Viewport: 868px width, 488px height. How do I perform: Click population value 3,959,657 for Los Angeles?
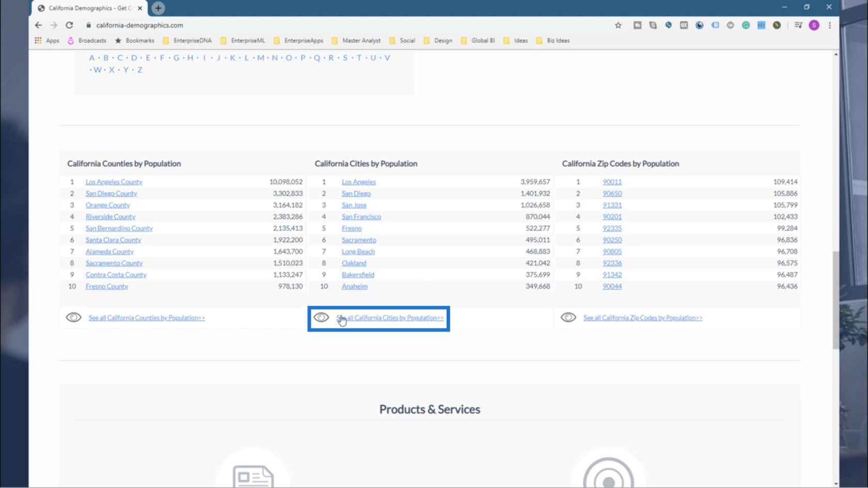click(x=535, y=182)
